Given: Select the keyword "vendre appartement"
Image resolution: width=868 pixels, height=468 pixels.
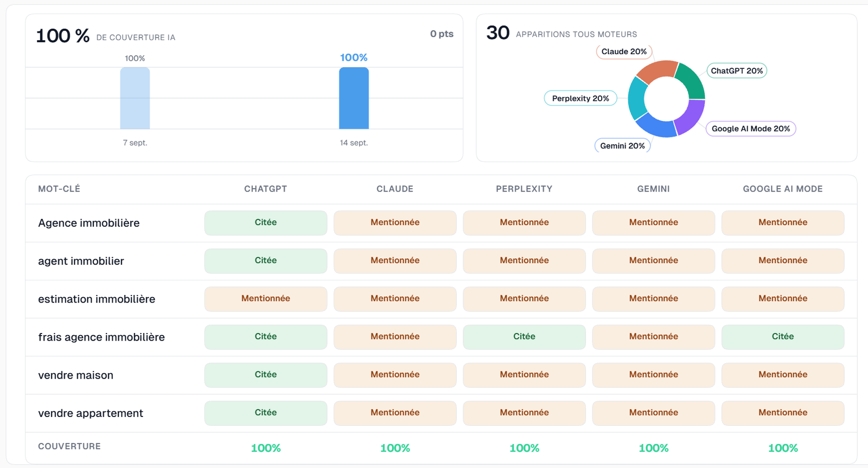Looking at the screenshot, I should tap(91, 413).
